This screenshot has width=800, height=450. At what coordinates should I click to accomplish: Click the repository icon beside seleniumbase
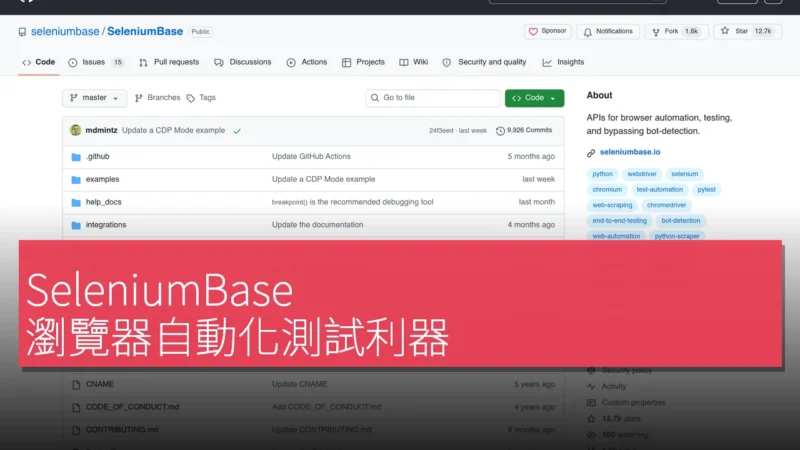(x=22, y=32)
